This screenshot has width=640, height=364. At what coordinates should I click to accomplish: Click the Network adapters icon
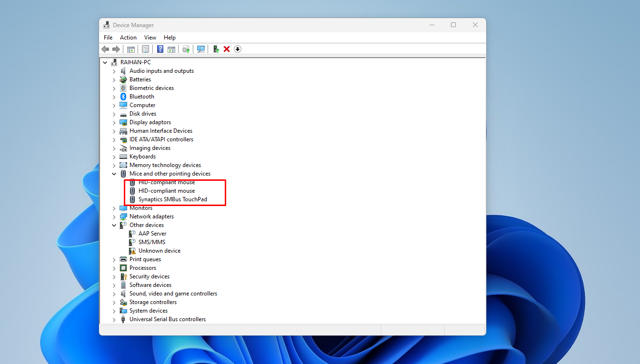coord(123,216)
